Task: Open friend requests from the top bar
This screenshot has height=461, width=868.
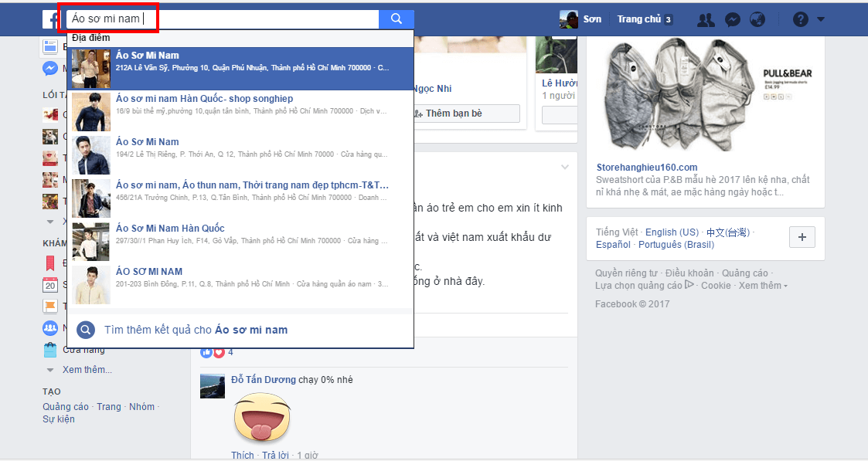Action: click(705, 19)
